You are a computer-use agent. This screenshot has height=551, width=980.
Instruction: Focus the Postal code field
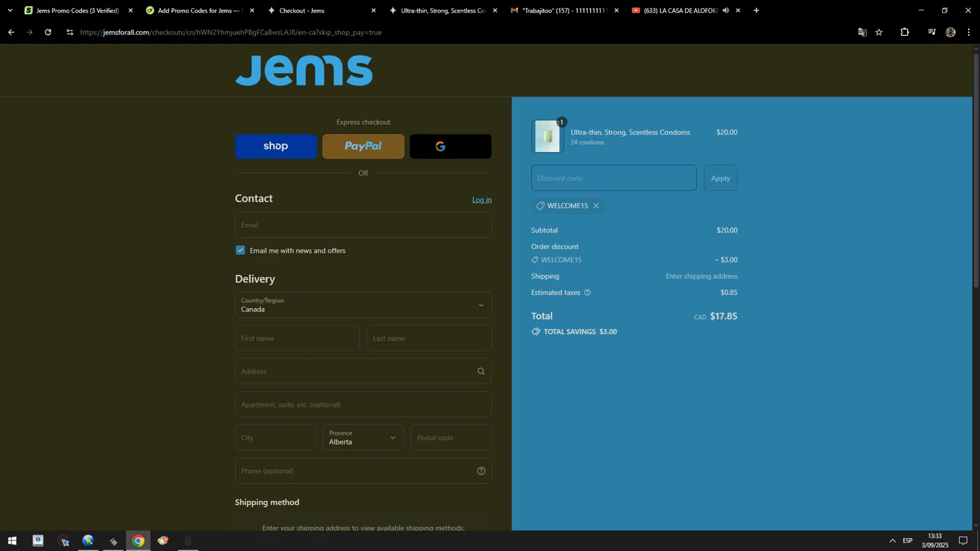(x=451, y=437)
